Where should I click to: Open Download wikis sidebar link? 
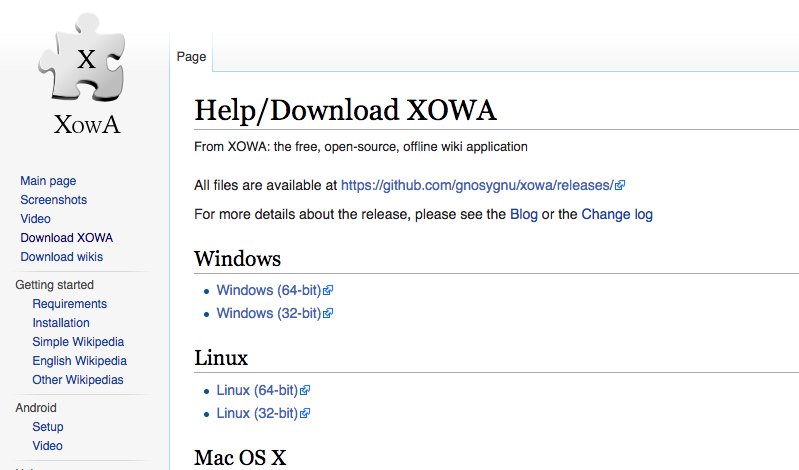(62, 256)
